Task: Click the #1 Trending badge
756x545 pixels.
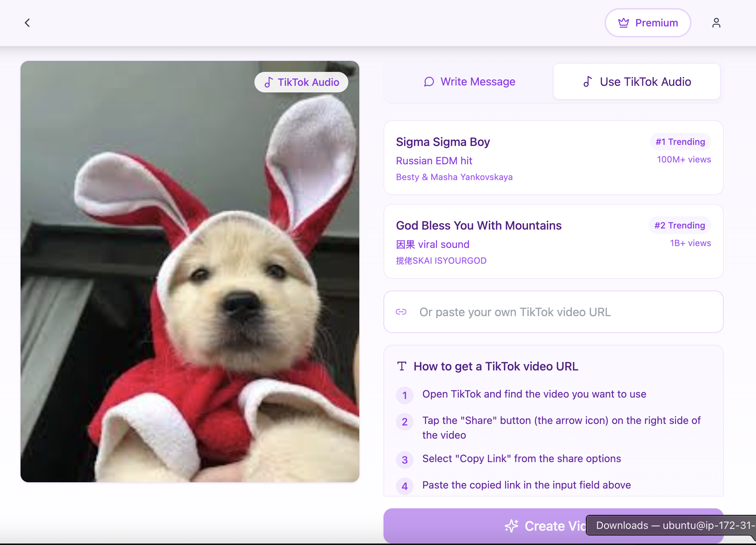Action: click(x=680, y=142)
